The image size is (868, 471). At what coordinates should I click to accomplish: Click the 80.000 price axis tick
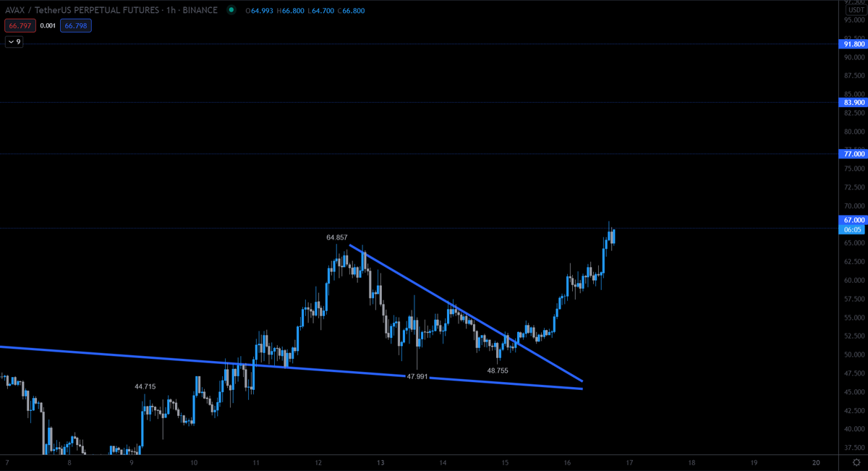(x=854, y=132)
